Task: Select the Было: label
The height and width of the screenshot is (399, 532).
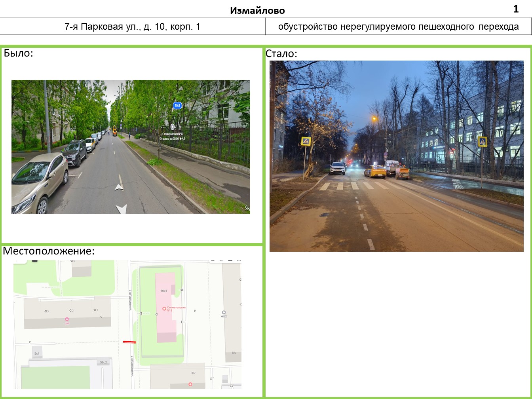Action: click(19, 53)
